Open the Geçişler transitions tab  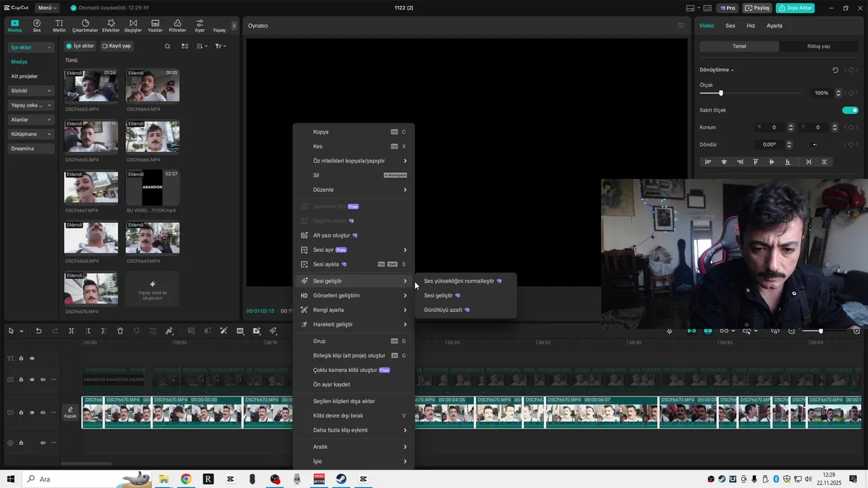click(133, 26)
